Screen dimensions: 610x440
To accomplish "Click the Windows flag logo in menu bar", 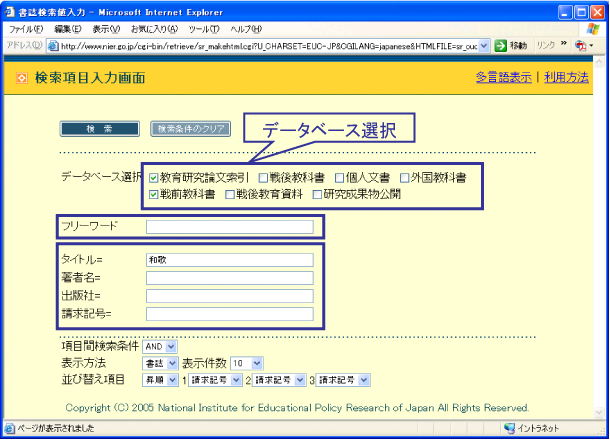I will point(593,29).
